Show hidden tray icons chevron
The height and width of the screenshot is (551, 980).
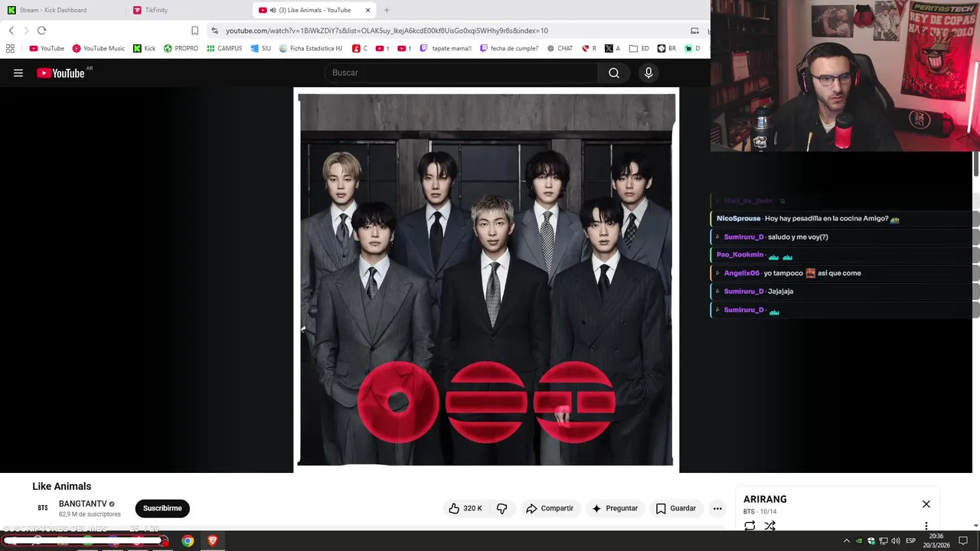[x=846, y=541]
